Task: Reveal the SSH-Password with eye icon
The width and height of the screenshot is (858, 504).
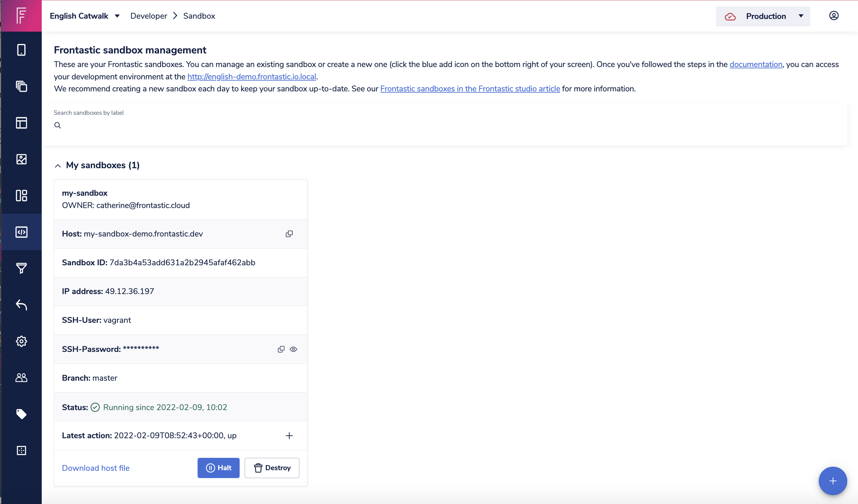Action: pyautogui.click(x=293, y=349)
